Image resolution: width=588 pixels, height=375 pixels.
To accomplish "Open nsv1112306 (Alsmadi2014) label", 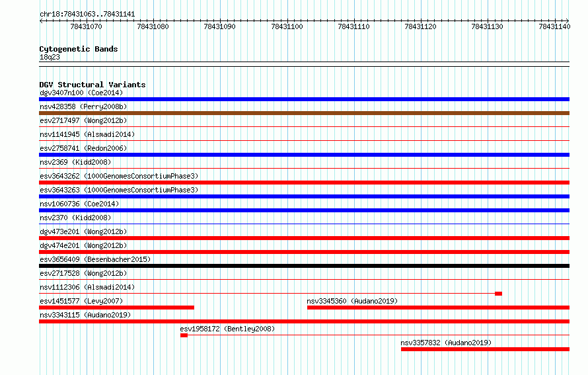I will 87,287.
